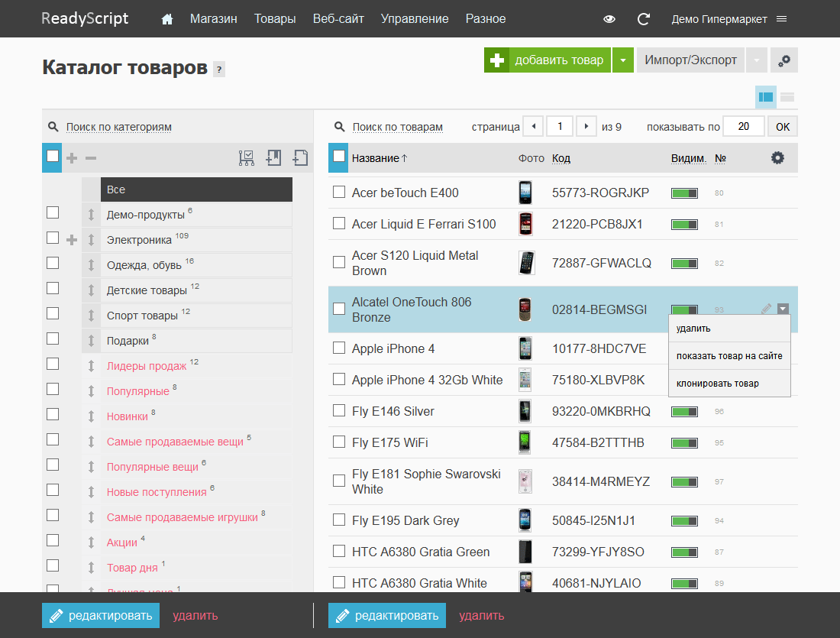Select all categories checkbox
The width and height of the screenshot is (840, 638).
tap(53, 156)
